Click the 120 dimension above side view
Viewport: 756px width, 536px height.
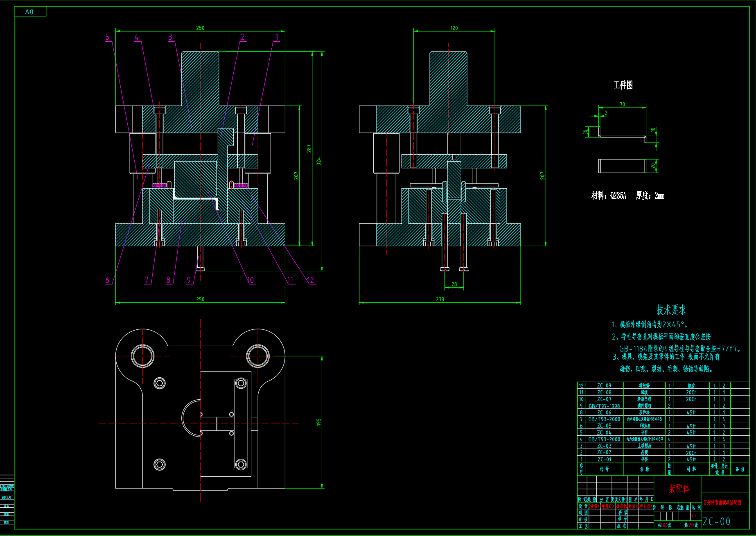(454, 28)
